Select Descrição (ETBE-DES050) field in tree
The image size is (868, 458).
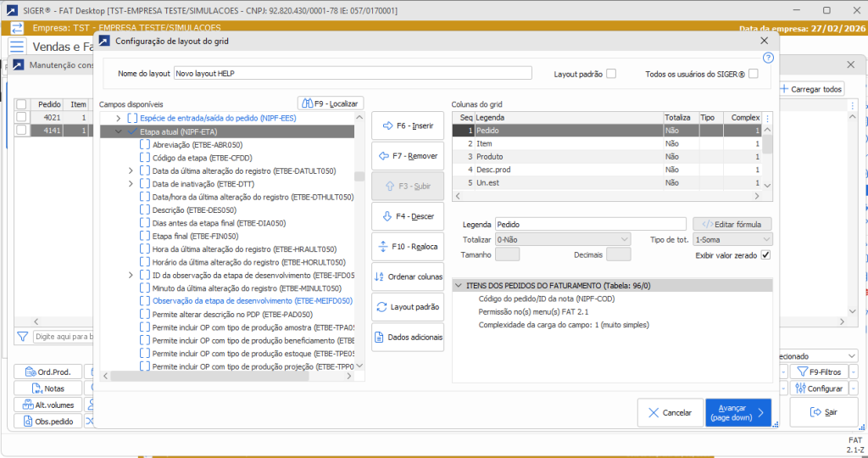tap(194, 209)
